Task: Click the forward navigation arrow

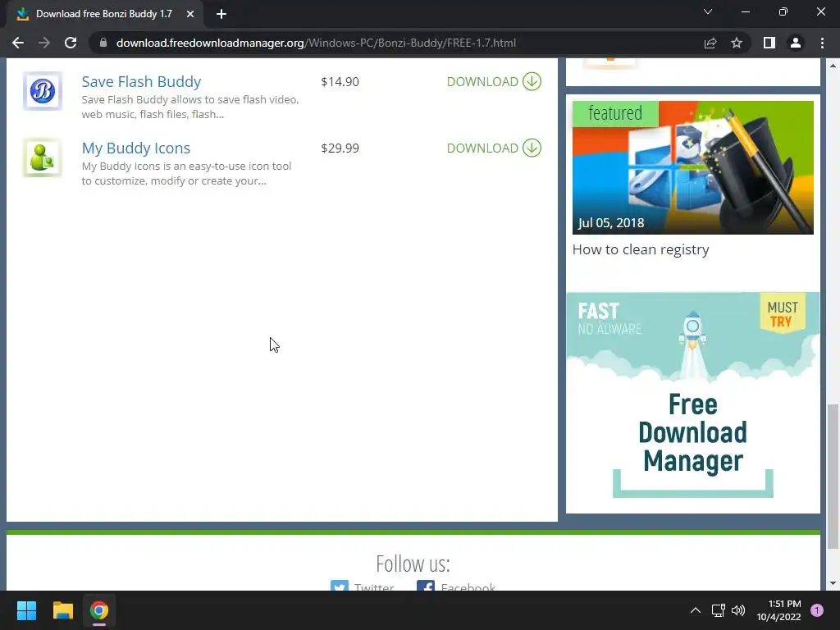Action: [44, 43]
